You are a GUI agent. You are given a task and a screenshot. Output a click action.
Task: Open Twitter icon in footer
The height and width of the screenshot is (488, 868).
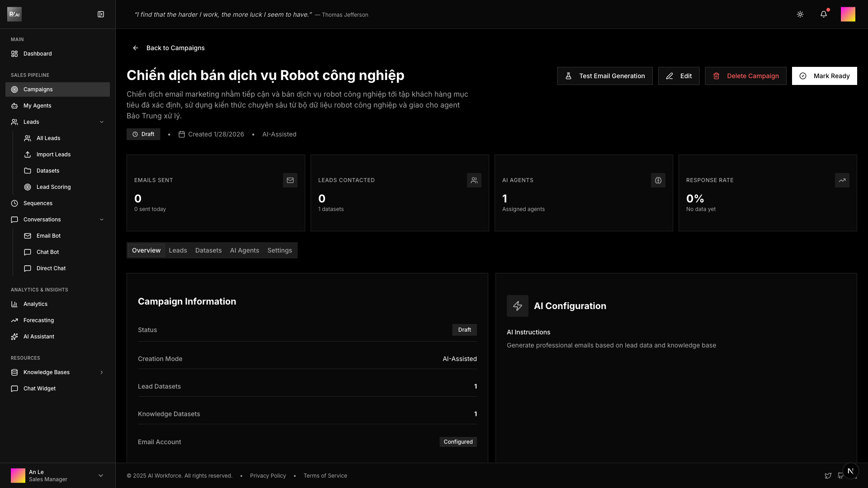point(828,476)
